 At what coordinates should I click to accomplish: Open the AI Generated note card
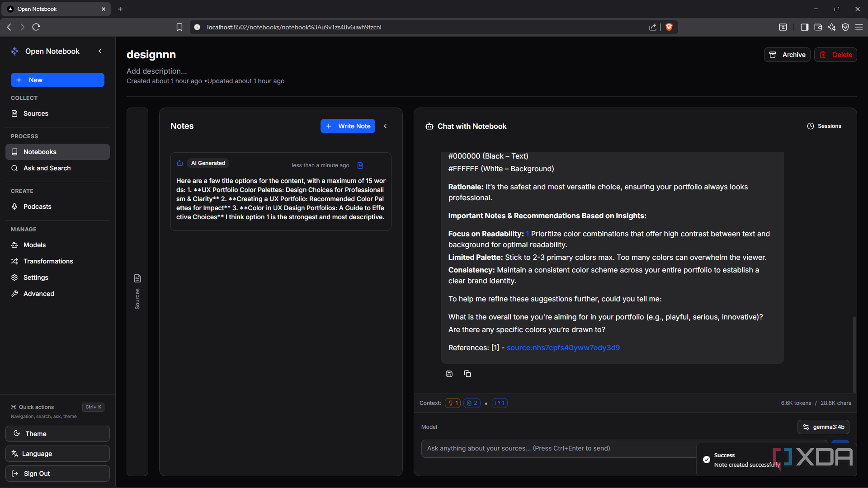pos(281,192)
